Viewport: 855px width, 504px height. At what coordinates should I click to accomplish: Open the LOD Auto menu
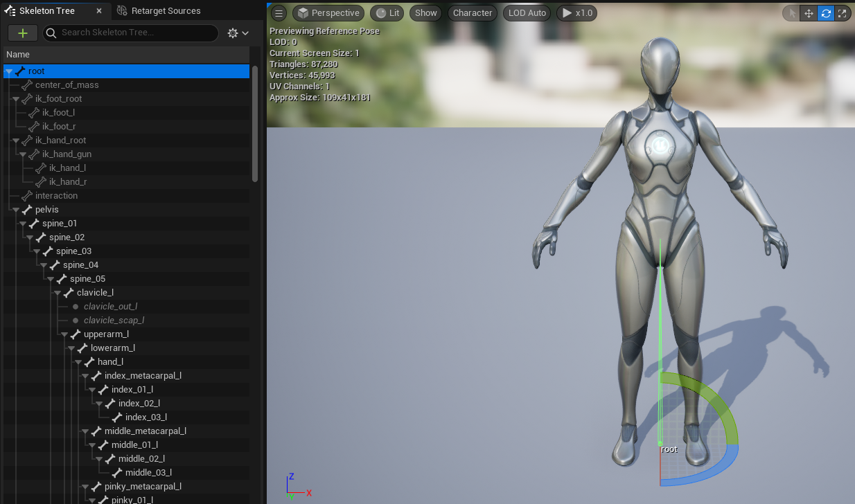[527, 13]
